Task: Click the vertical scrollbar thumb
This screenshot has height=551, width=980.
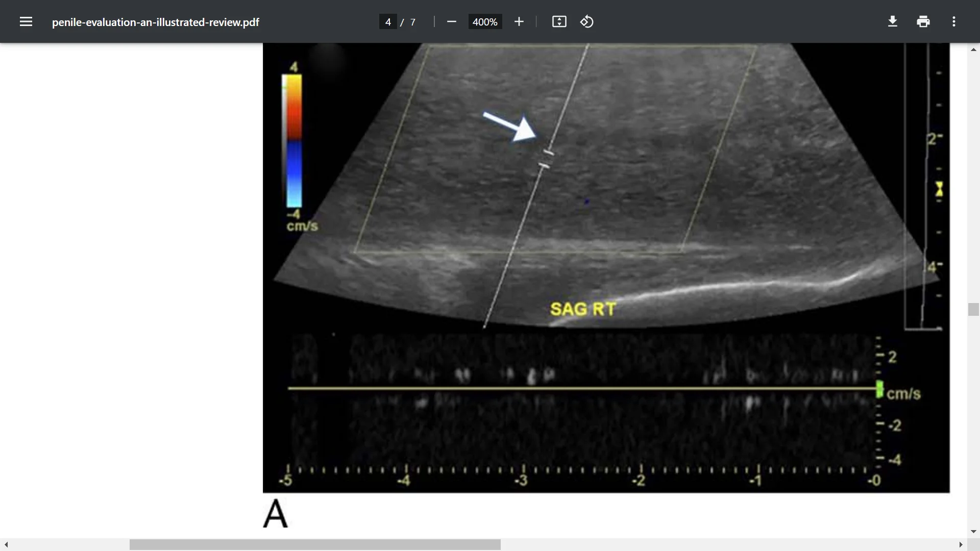Action: point(973,309)
